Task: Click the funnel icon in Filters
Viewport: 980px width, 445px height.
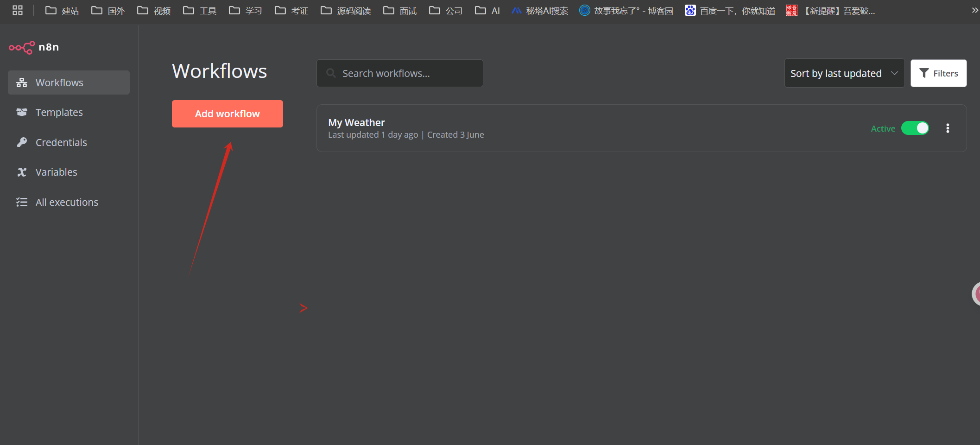Action: pos(924,73)
